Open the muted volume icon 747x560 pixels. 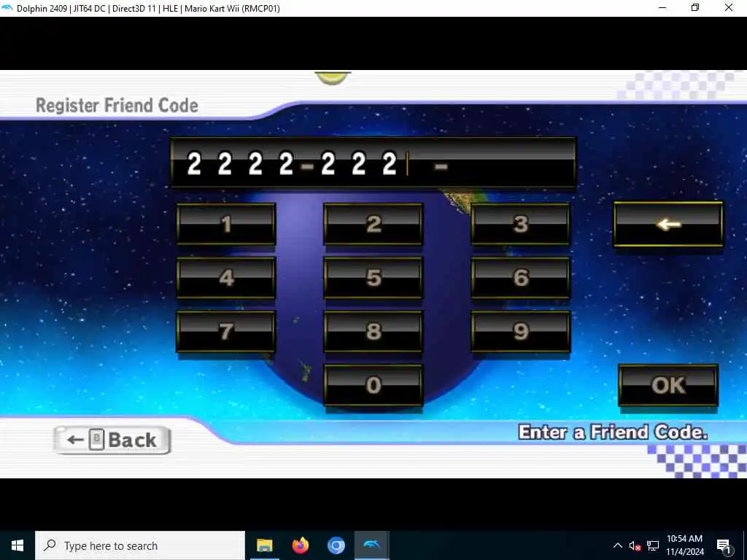[635, 545]
